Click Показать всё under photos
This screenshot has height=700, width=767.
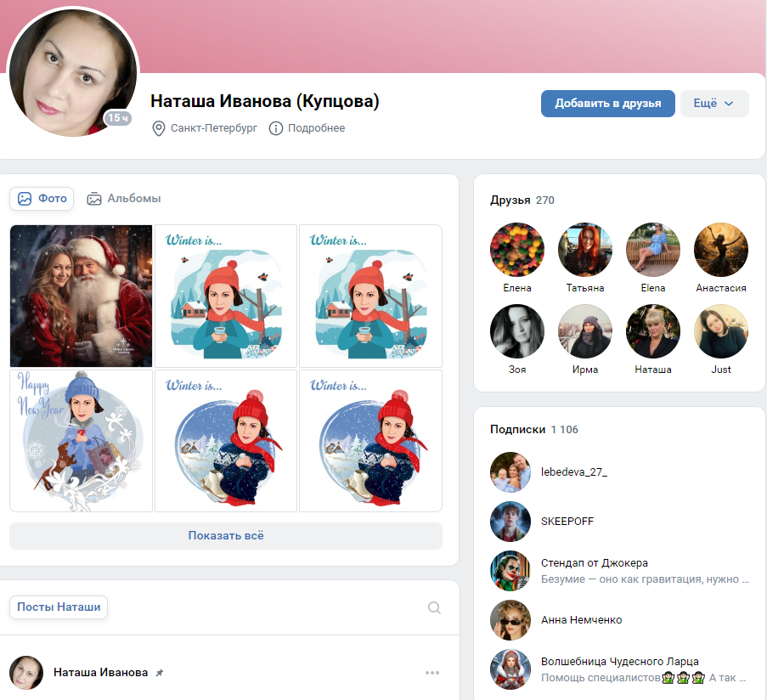tap(226, 536)
